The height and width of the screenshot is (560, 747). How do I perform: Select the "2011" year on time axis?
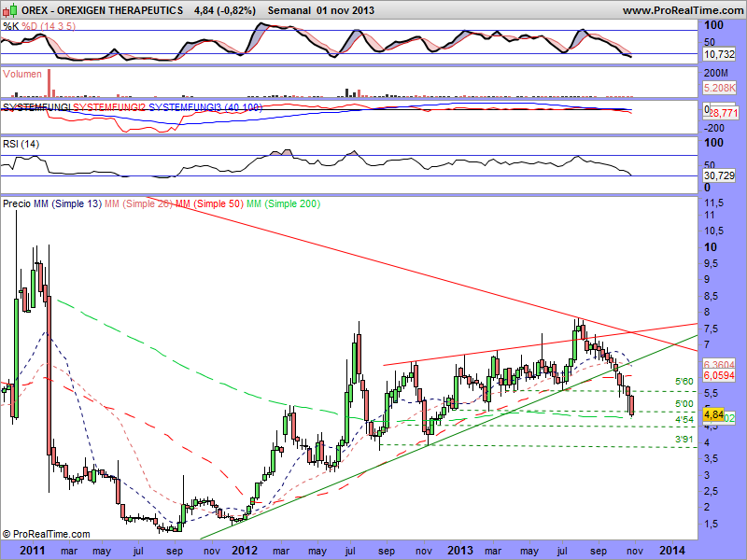tap(33, 551)
